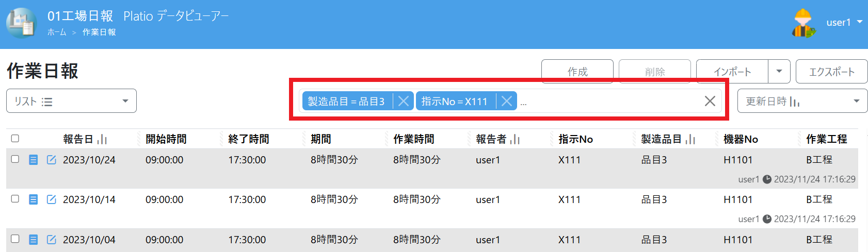Click chart icon beside 報告日 column header
The image size is (868, 252).
click(x=102, y=139)
